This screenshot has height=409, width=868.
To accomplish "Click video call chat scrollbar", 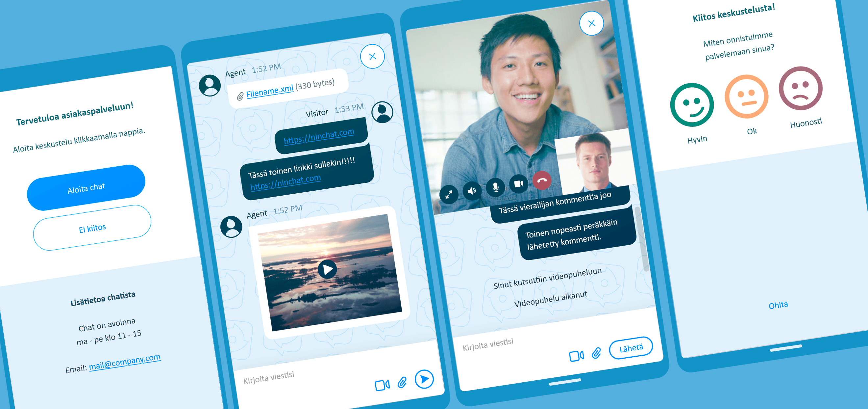I will (643, 239).
